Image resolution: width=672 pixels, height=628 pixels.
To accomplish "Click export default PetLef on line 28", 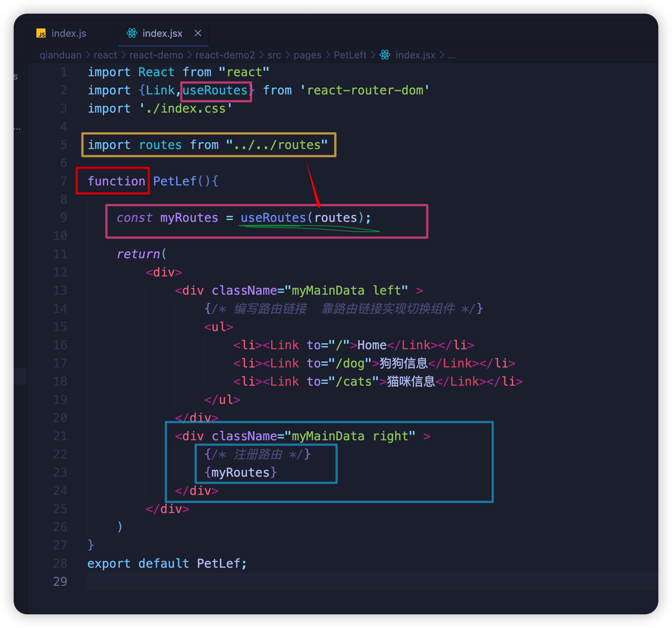I will click(x=167, y=564).
